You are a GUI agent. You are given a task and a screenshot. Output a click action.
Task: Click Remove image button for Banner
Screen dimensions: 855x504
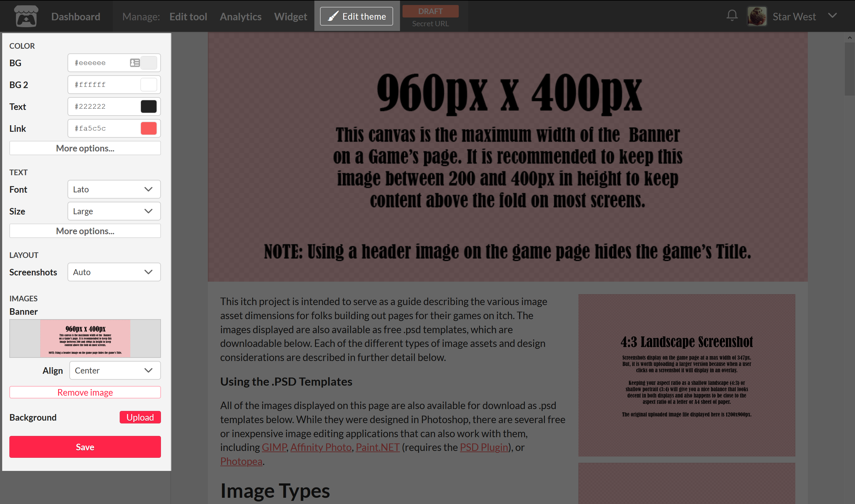(85, 392)
